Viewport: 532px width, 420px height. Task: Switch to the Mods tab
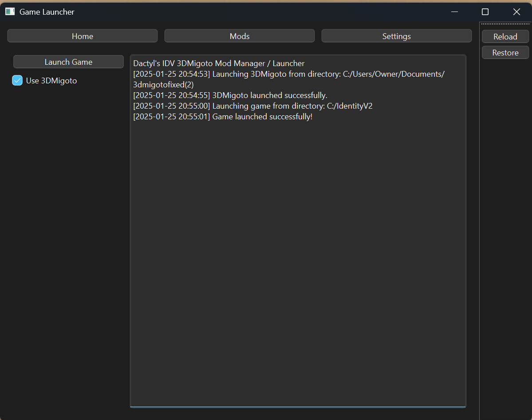(239, 36)
